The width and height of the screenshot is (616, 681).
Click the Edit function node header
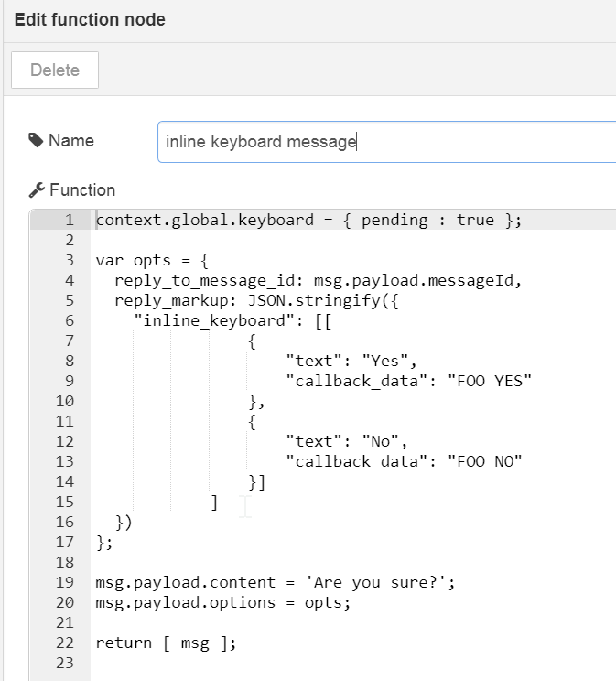click(x=90, y=19)
